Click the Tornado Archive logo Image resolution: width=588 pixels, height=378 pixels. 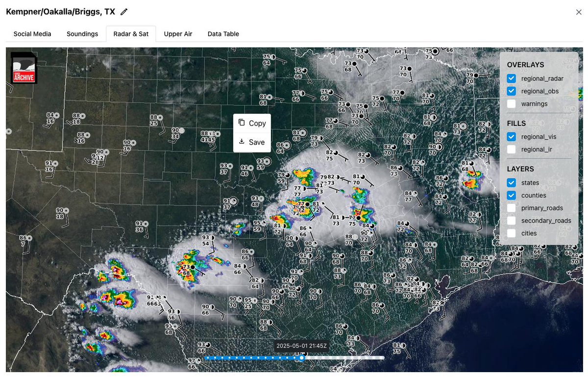[24, 68]
